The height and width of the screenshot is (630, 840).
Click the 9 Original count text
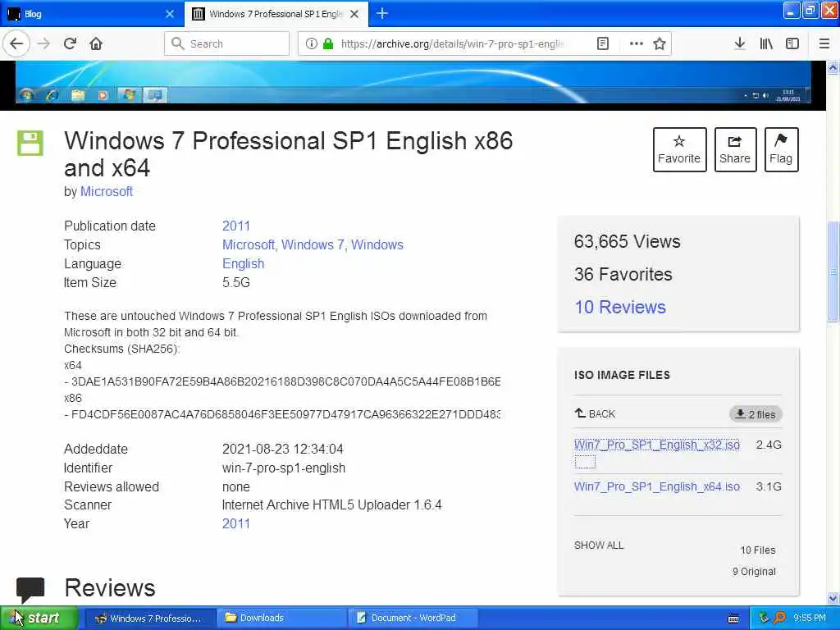(754, 572)
